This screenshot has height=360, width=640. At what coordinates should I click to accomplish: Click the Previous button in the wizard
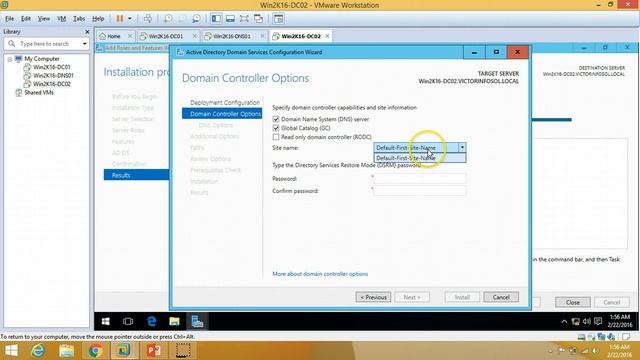coord(373,297)
